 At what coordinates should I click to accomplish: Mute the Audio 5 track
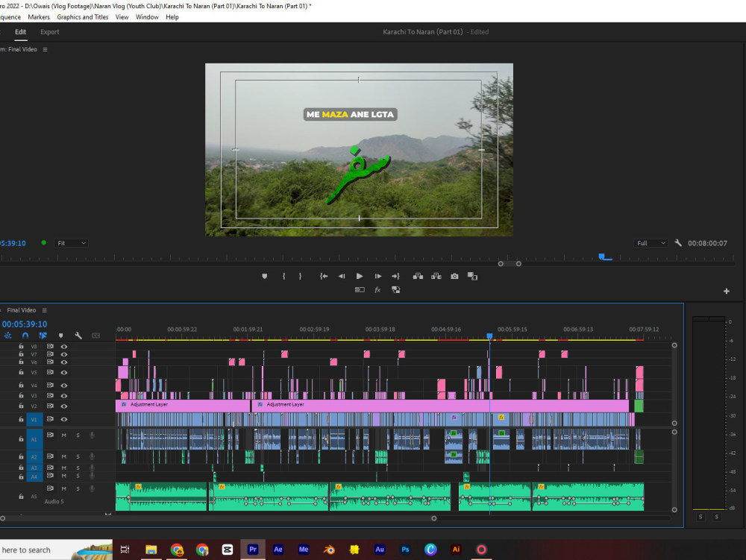tap(63, 488)
